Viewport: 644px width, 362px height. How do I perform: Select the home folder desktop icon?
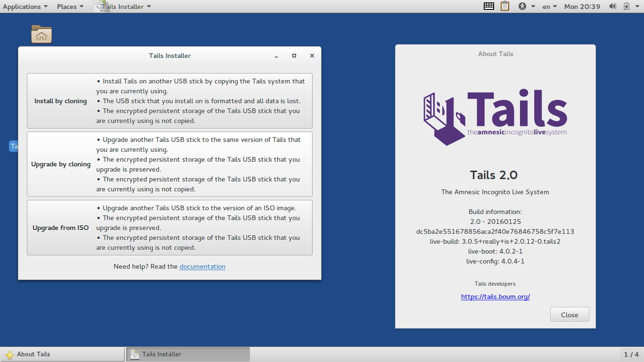[41, 34]
